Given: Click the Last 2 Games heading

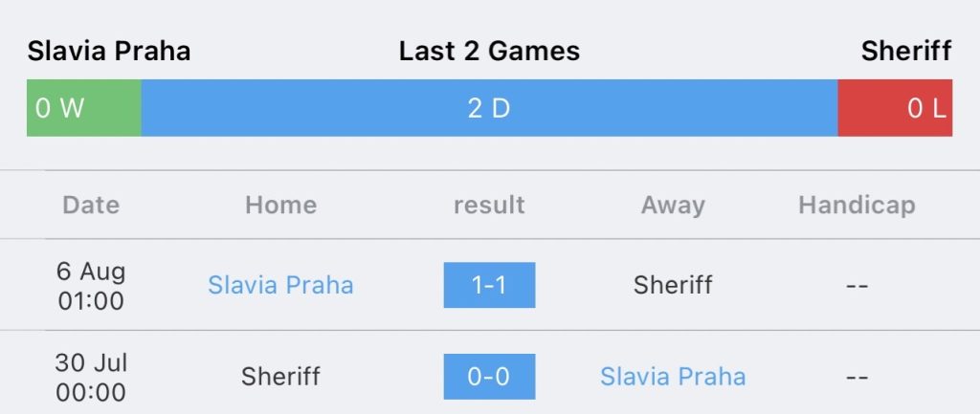Looking at the screenshot, I should coord(489,52).
